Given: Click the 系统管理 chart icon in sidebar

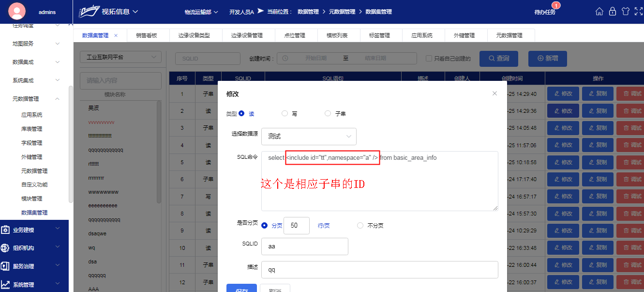Looking at the screenshot, I should 5,284.
